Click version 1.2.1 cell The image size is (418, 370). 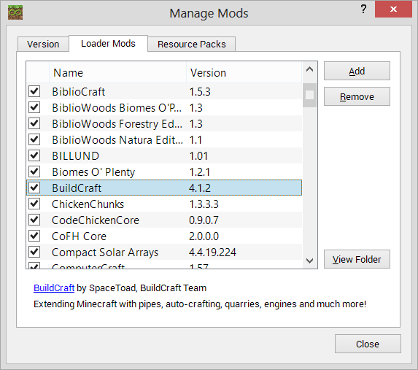[x=200, y=172]
